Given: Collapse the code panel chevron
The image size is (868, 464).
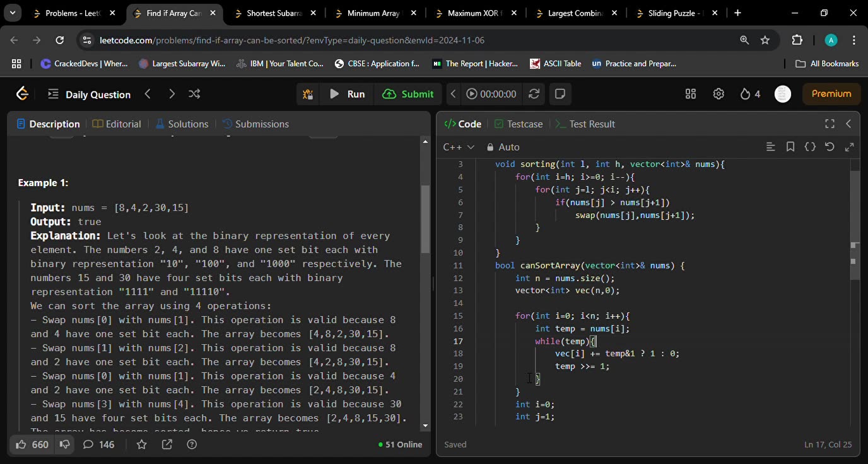Looking at the screenshot, I should pyautogui.click(x=848, y=124).
